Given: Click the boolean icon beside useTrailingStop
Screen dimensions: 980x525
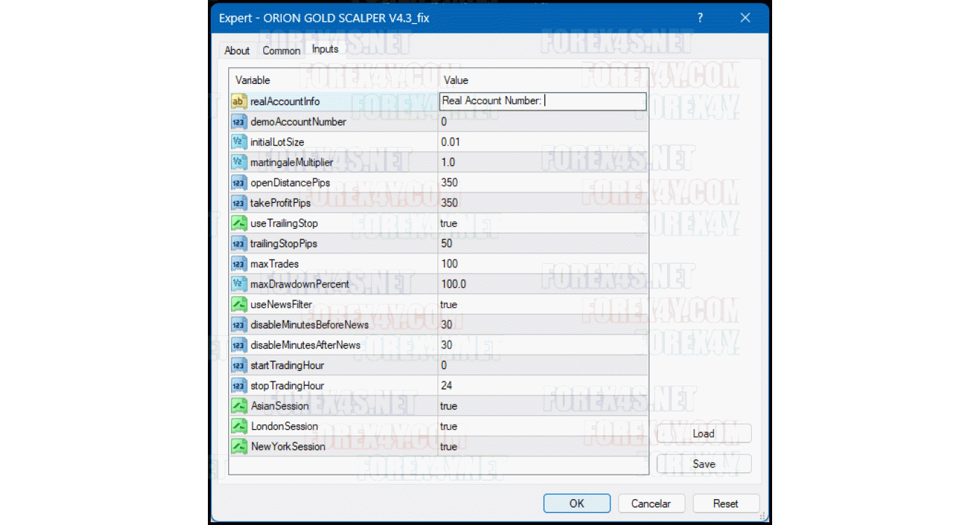Looking at the screenshot, I should click(239, 223).
